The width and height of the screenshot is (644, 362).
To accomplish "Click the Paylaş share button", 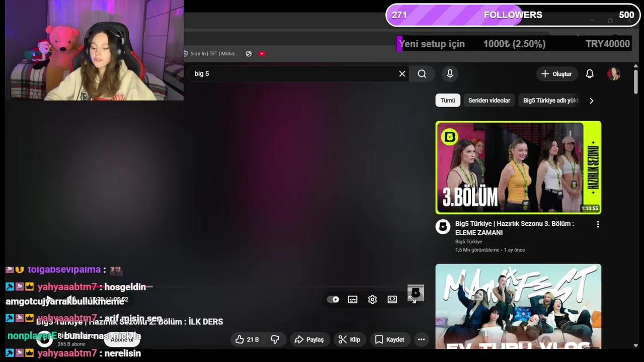I will (x=309, y=340).
